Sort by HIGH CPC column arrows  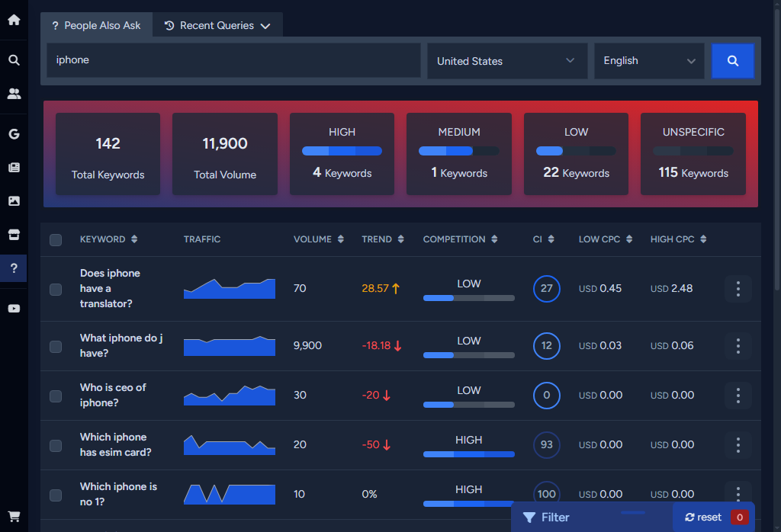point(703,239)
